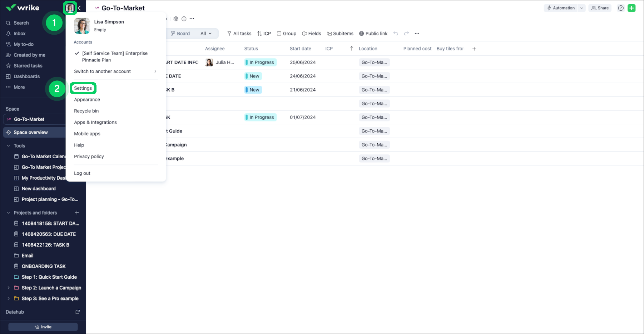The image size is (644, 334).
Task: Select the Self Service Team Enterprise account
Action: click(114, 56)
